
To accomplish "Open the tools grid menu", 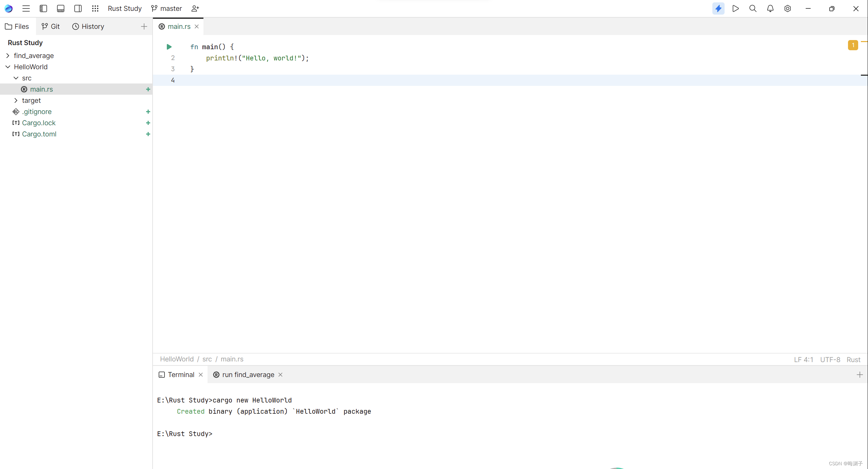I will tap(95, 8).
